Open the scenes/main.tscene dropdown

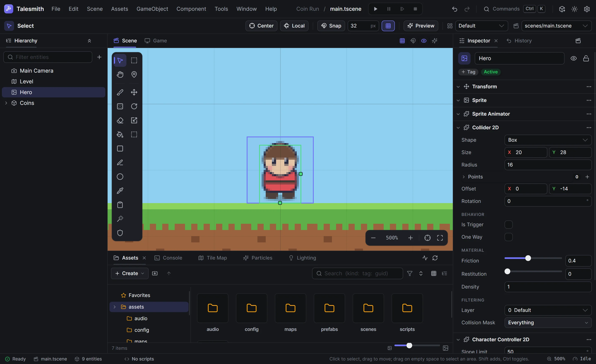556,26
